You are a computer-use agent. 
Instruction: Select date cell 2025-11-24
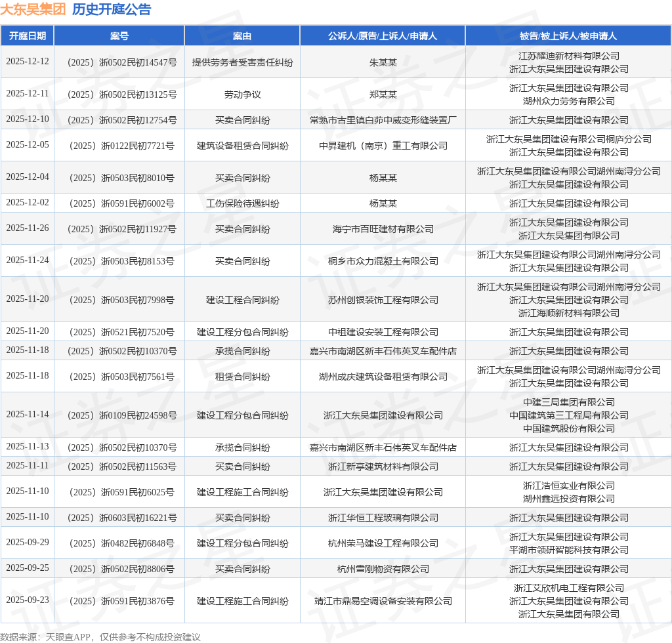coord(28,260)
